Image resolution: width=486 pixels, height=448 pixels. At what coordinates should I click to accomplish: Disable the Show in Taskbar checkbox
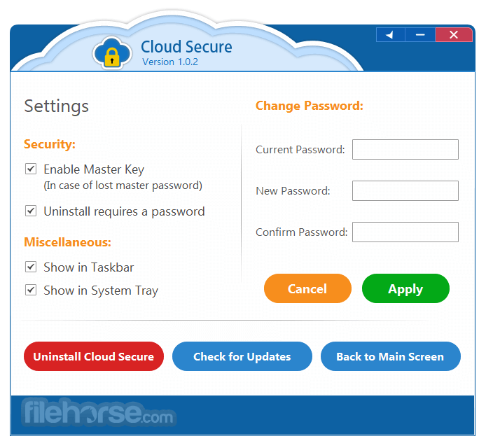[x=31, y=267]
